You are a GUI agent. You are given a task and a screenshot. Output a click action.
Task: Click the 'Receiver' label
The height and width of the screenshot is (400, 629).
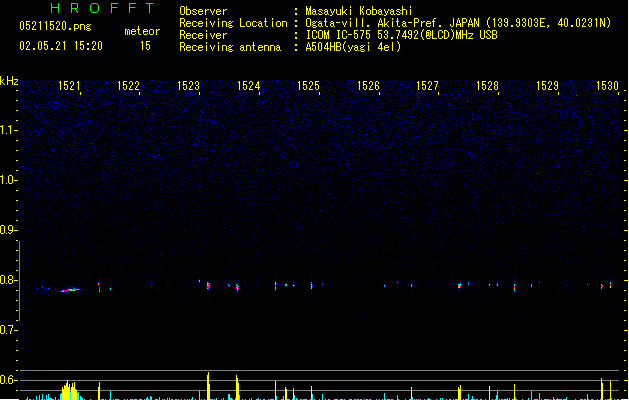point(203,35)
